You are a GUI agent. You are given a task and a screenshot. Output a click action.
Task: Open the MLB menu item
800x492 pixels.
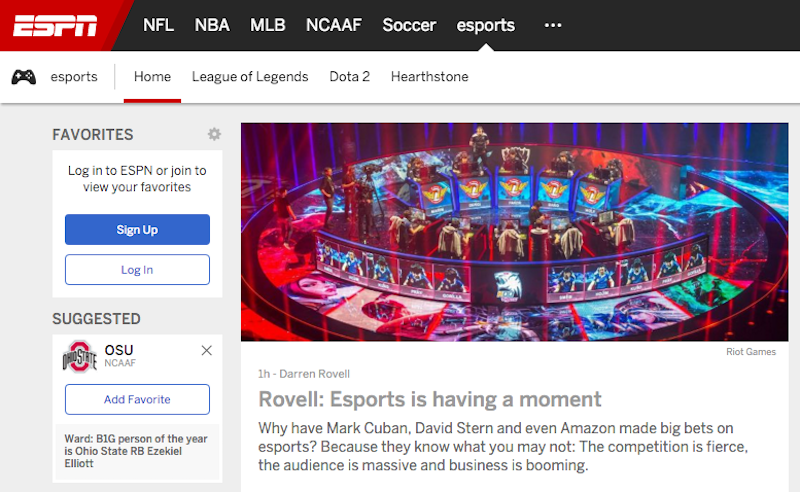267,25
